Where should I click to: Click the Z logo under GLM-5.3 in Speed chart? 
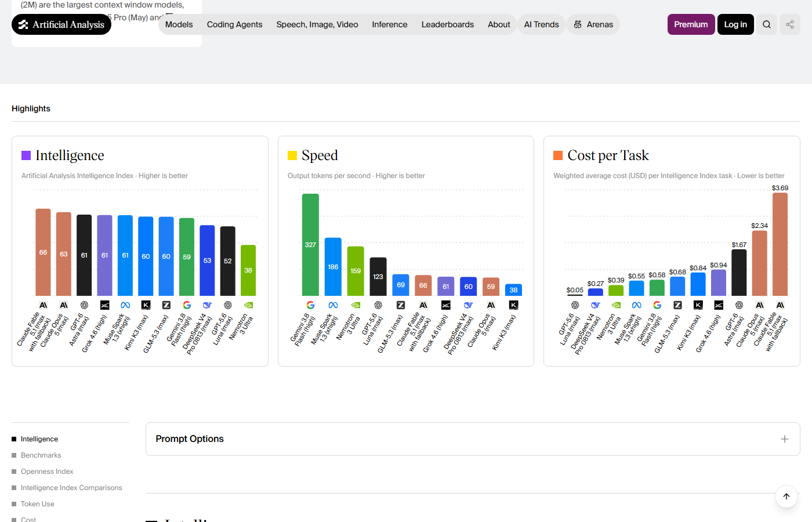click(401, 305)
